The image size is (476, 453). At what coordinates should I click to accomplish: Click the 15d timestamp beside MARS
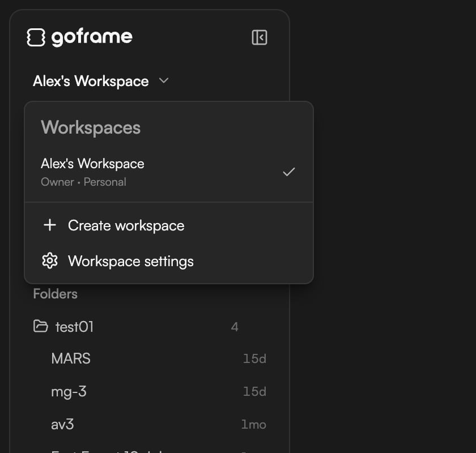[x=254, y=358]
